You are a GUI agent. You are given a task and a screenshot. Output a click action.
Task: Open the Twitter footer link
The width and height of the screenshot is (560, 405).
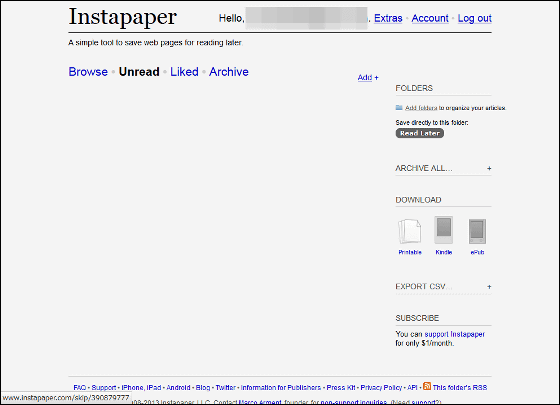[x=225, y=388]
